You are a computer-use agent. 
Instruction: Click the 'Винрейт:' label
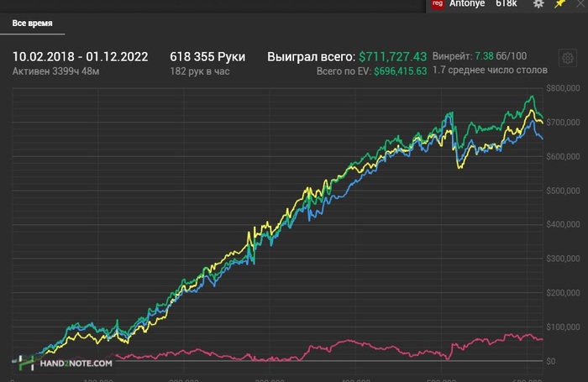pos(452,56)
